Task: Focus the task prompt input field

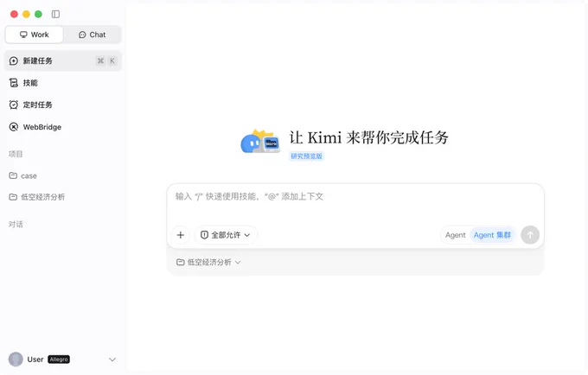Action: point(355,204)
